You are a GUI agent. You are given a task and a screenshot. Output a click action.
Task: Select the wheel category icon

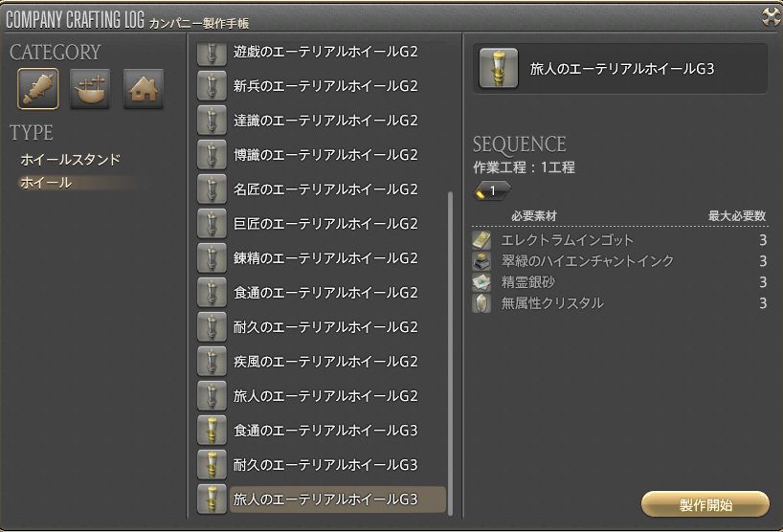(x=38, y=89)
